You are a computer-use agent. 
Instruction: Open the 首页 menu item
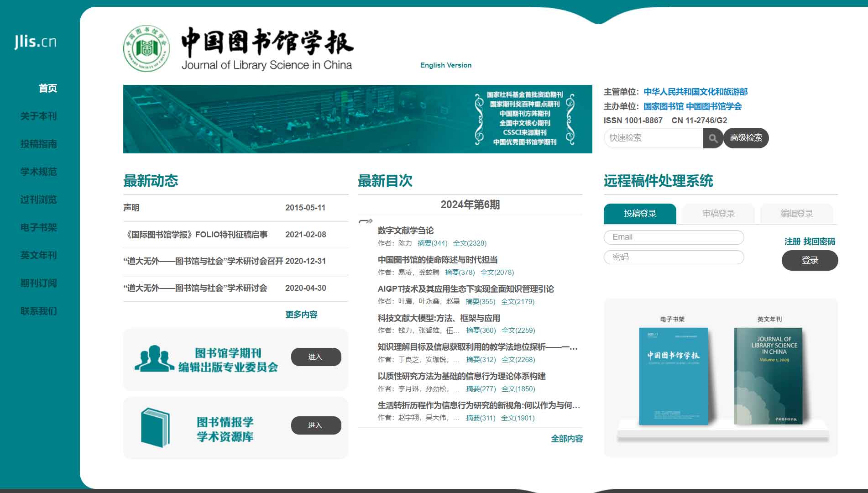(48, 88)
